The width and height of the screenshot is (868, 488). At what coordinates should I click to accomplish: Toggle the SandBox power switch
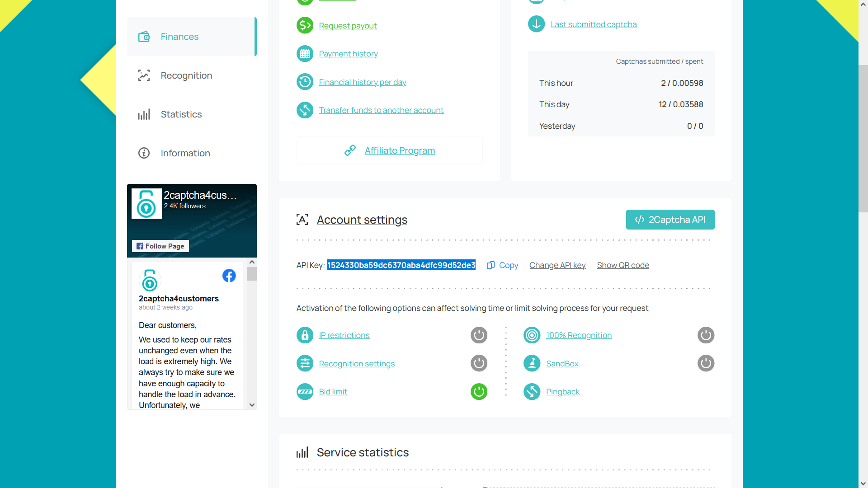pos(707,363)
